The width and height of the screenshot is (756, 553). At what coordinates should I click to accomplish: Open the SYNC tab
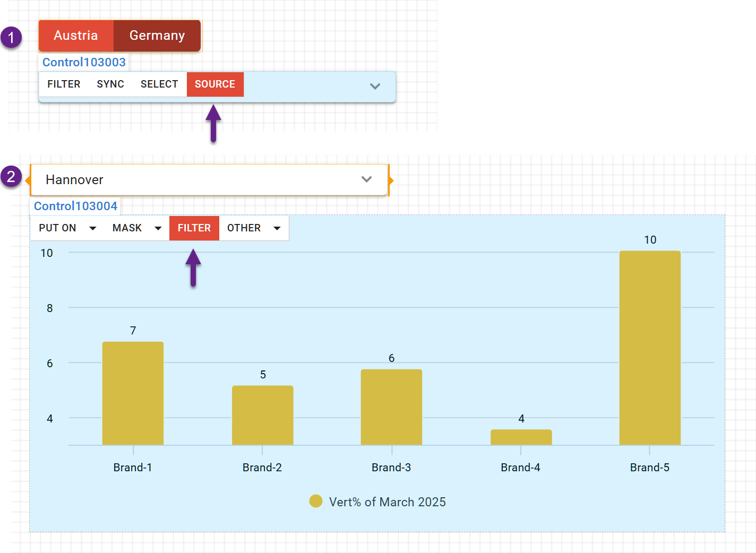point(110,84)
